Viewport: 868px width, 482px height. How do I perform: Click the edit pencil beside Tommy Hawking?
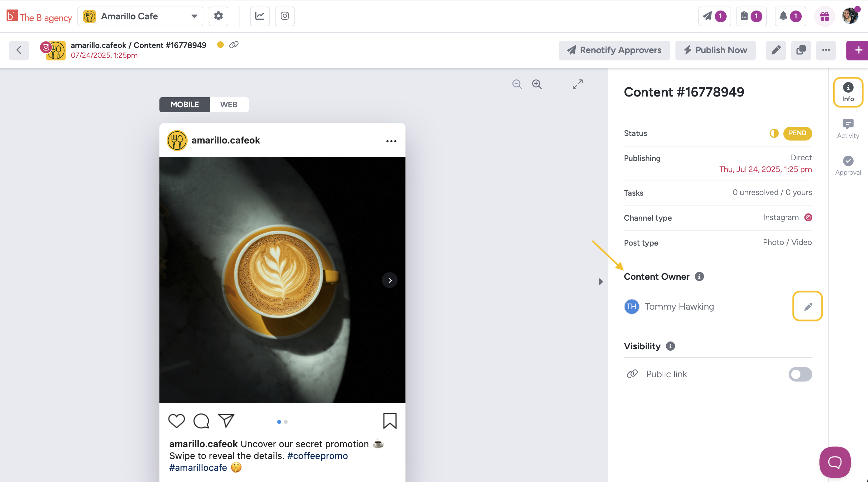[808, 306]
